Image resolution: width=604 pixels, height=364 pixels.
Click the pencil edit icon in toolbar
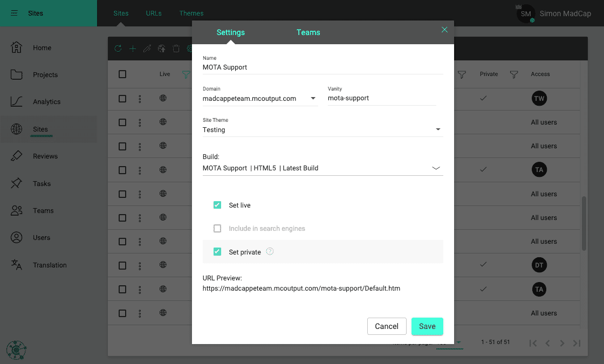click(147, 49)
